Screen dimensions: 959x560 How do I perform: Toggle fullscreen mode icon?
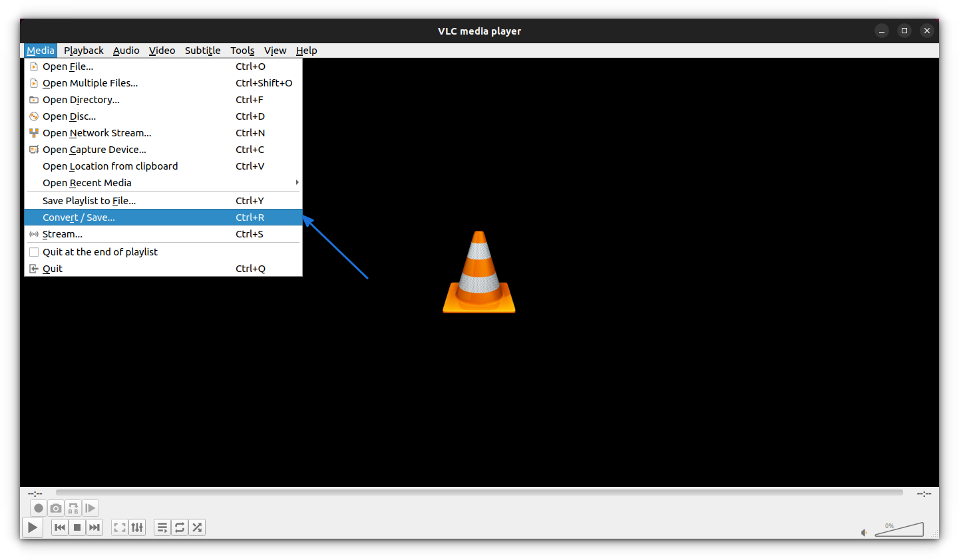pyautogui.click(x=119, y=527)
